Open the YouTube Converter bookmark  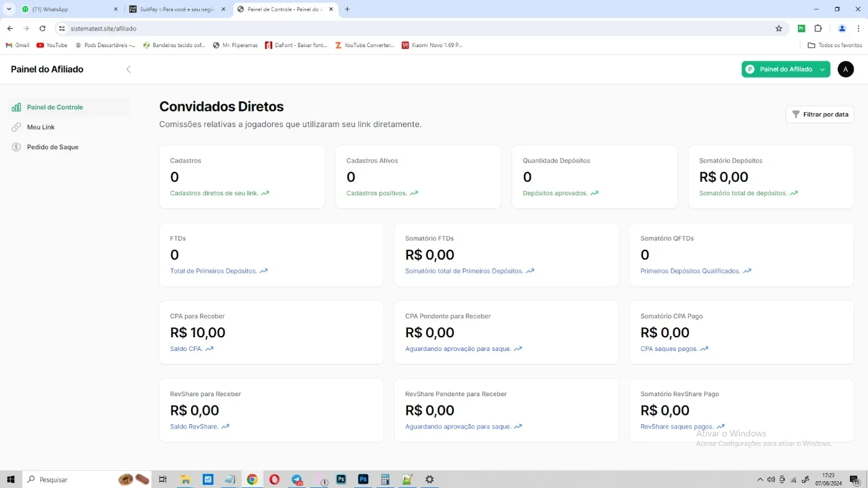365,45
